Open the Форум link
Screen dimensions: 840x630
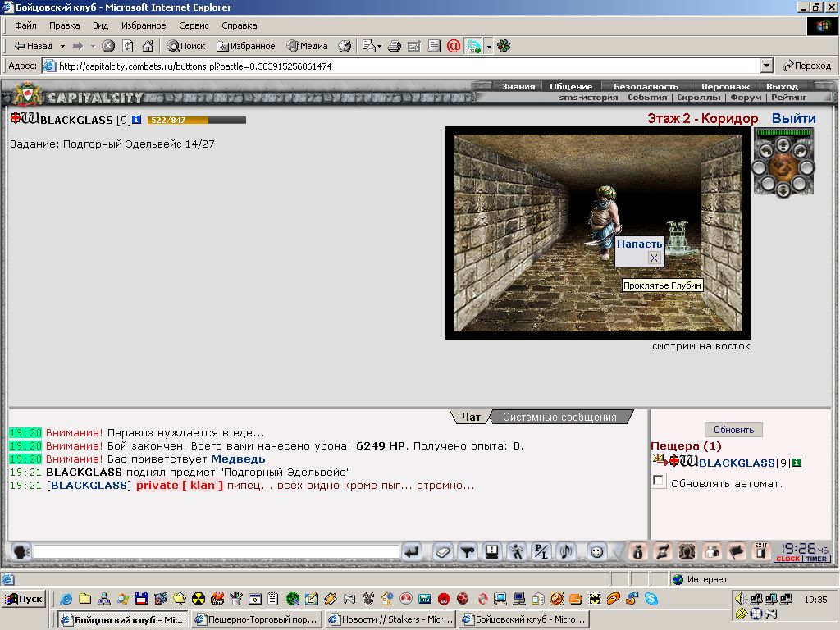click(745, 98)
